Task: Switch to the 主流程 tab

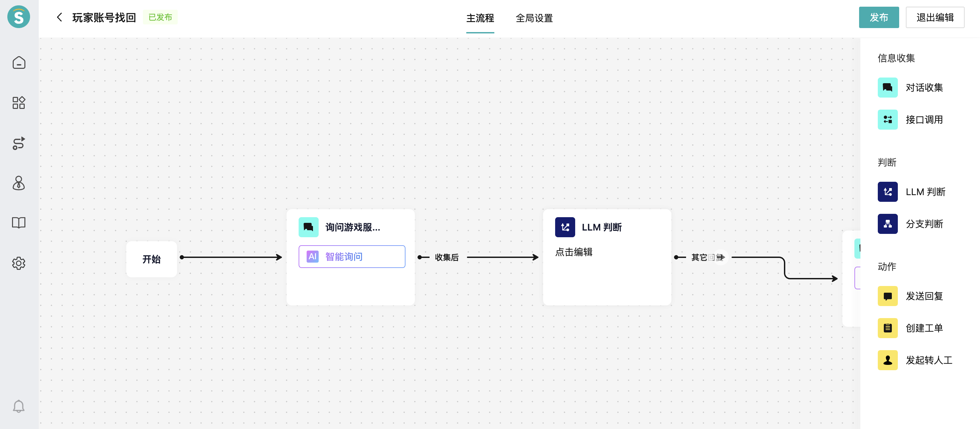Action: pos(480,18)
